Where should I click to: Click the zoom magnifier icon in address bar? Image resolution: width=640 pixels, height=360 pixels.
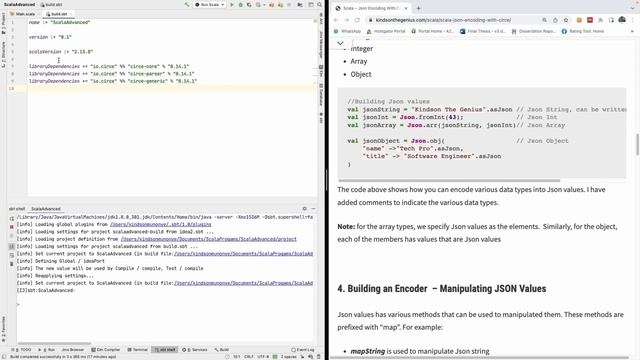point(544,20)
